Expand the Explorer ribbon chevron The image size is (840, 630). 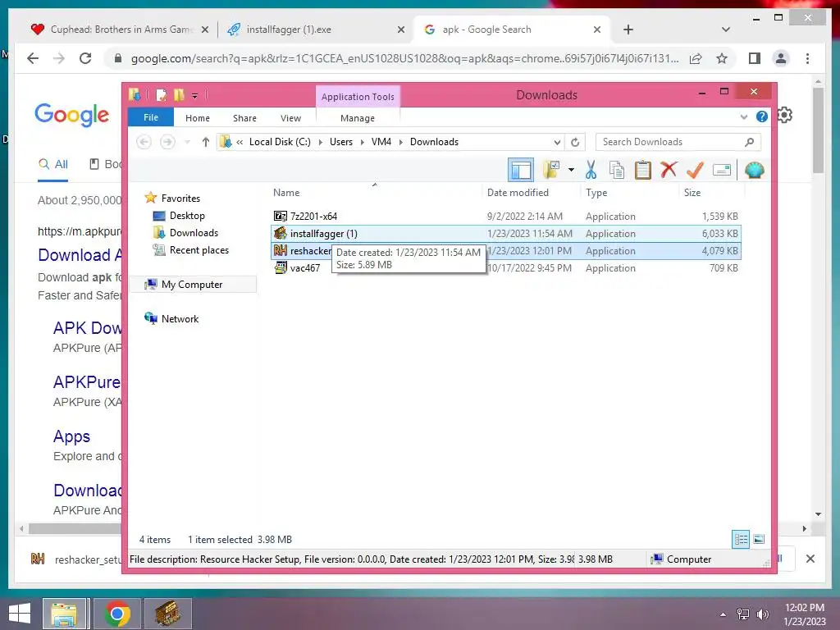pos(743,116)
